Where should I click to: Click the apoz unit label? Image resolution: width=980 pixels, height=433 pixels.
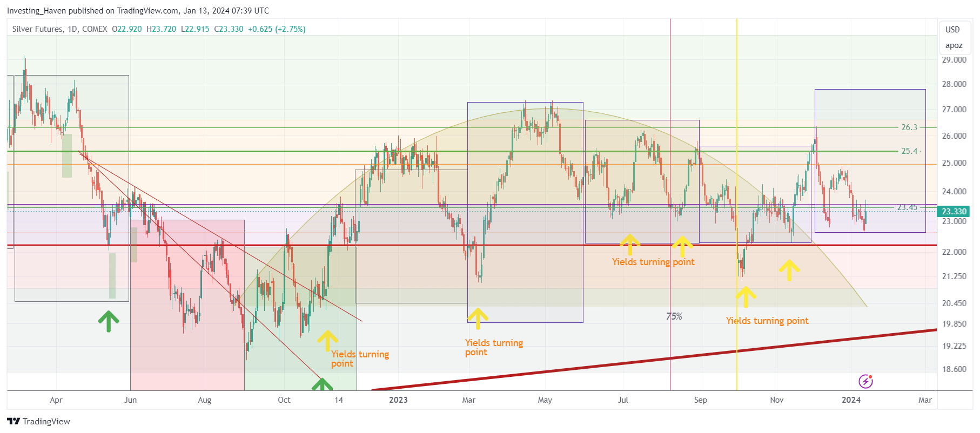(954, 45)
